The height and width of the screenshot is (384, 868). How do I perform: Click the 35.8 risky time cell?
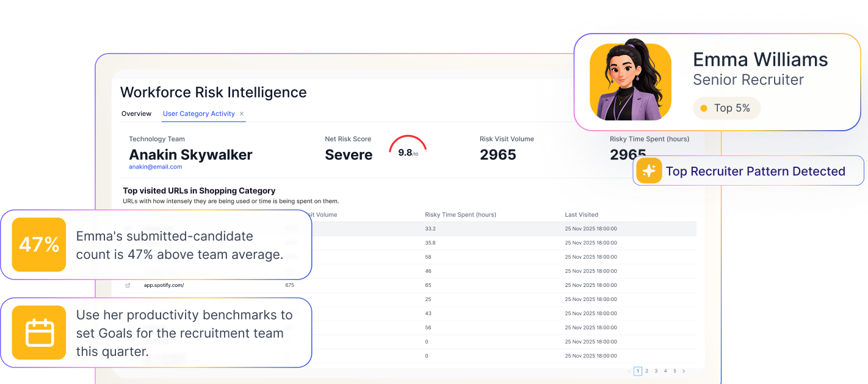coord(430,243)
